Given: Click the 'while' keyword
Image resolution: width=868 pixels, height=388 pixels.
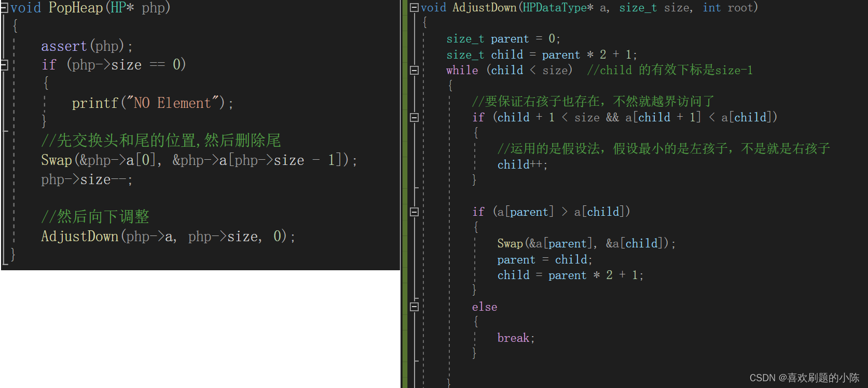Looking at the screenshot, I should (462, 70).
